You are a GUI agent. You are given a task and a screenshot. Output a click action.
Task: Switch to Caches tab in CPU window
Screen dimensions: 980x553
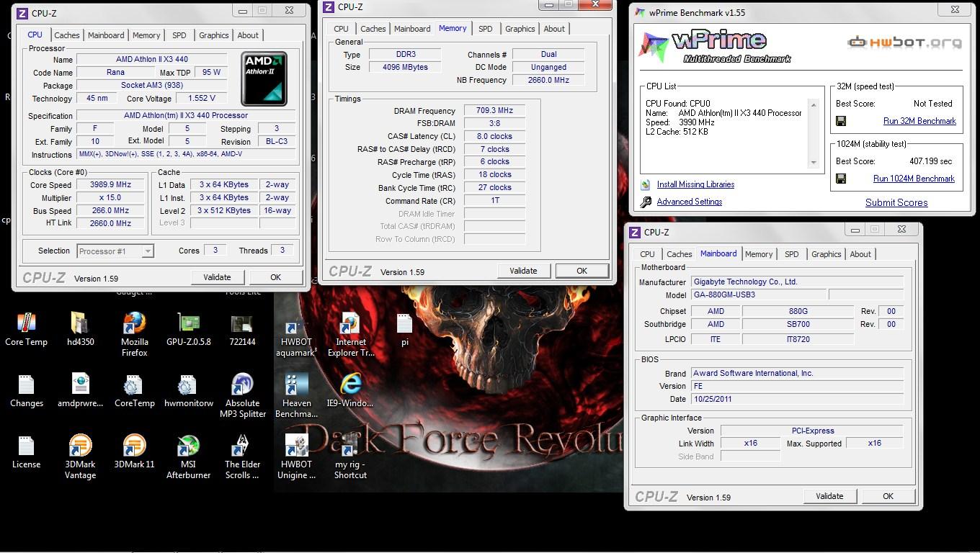(x=67, y=35)
